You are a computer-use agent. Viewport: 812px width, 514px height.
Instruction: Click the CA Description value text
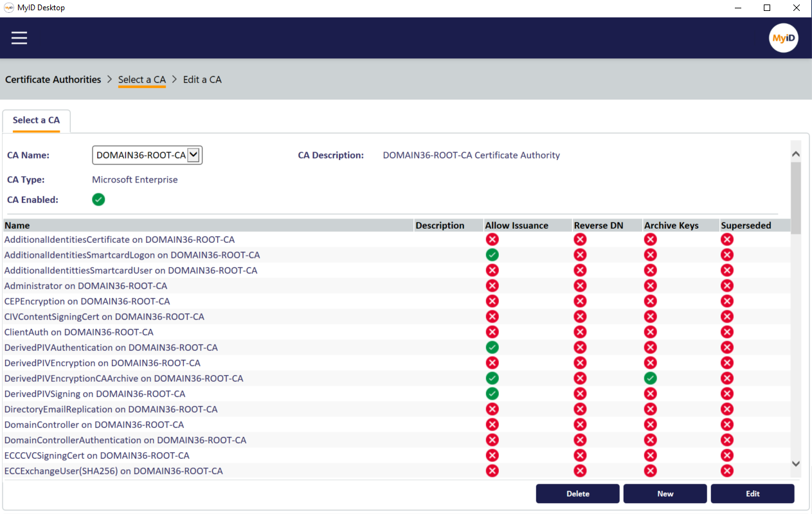471,155
